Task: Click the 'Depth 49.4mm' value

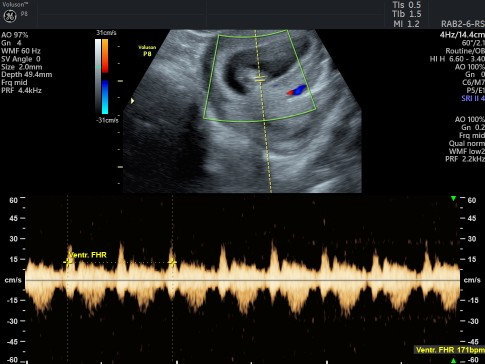Action: pos(27,75)
